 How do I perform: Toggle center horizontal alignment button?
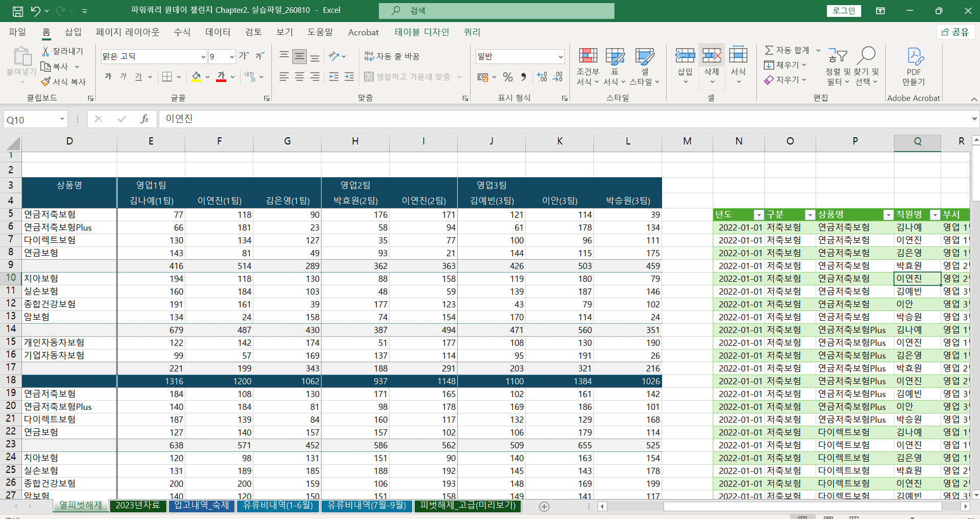[300, 77]
